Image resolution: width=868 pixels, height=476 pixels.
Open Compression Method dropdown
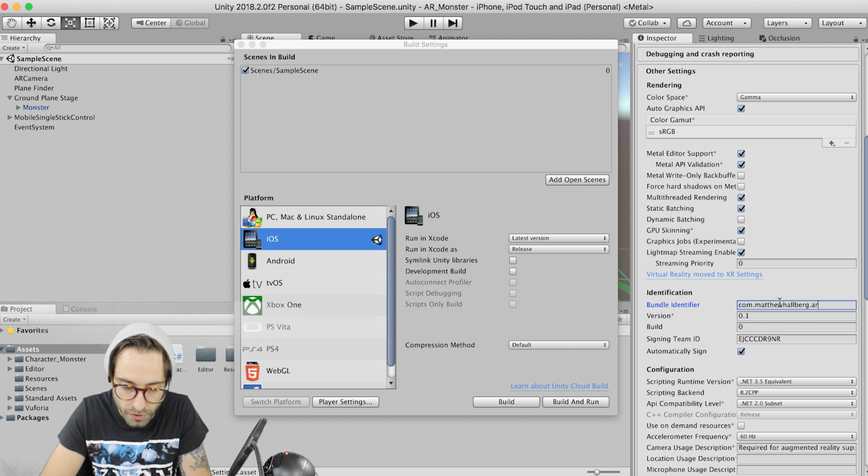(x=559, y=345)
